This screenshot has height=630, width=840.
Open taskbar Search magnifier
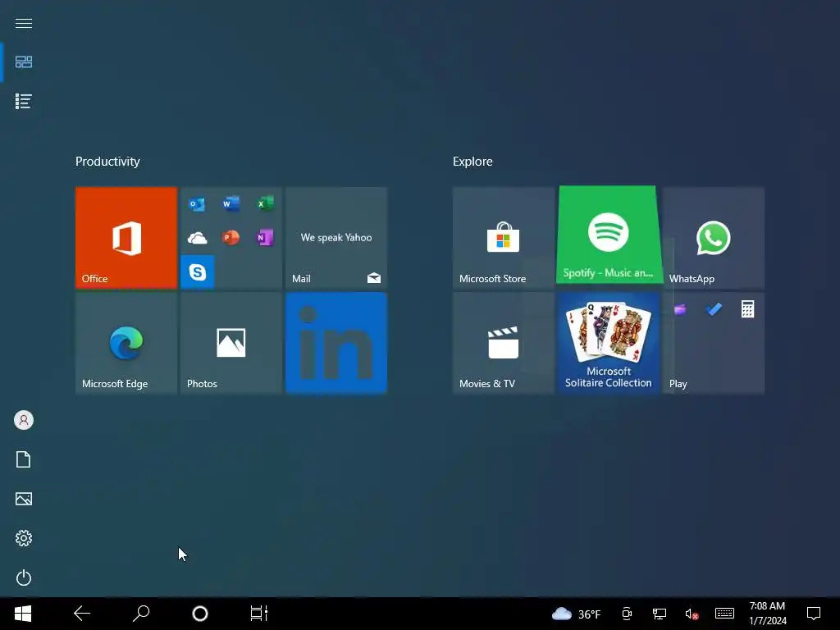(141, 614)
